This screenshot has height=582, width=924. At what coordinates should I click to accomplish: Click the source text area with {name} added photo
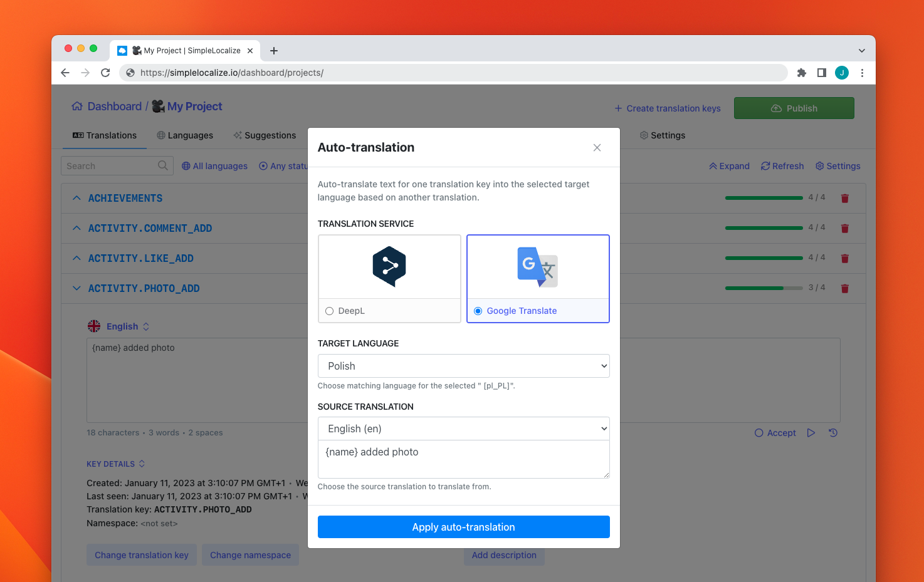pos(463,459)
